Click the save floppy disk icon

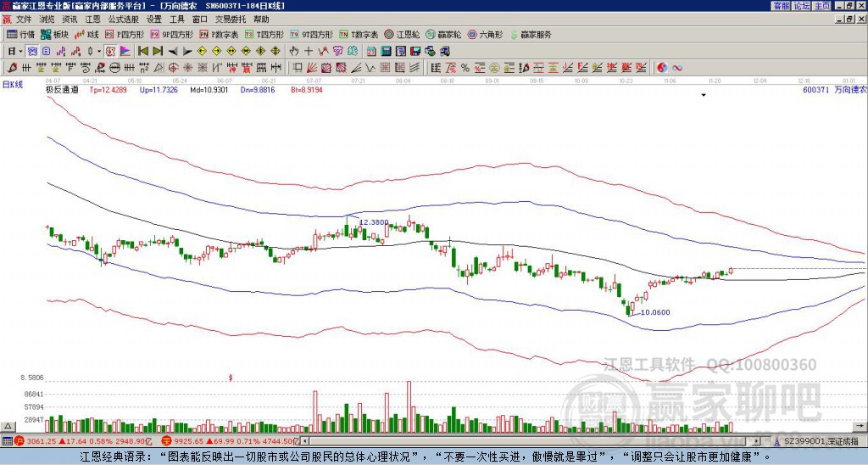click(415, 52)
